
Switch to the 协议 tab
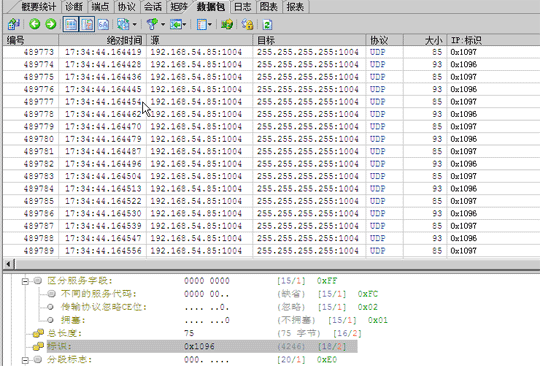tap(126, 7)
